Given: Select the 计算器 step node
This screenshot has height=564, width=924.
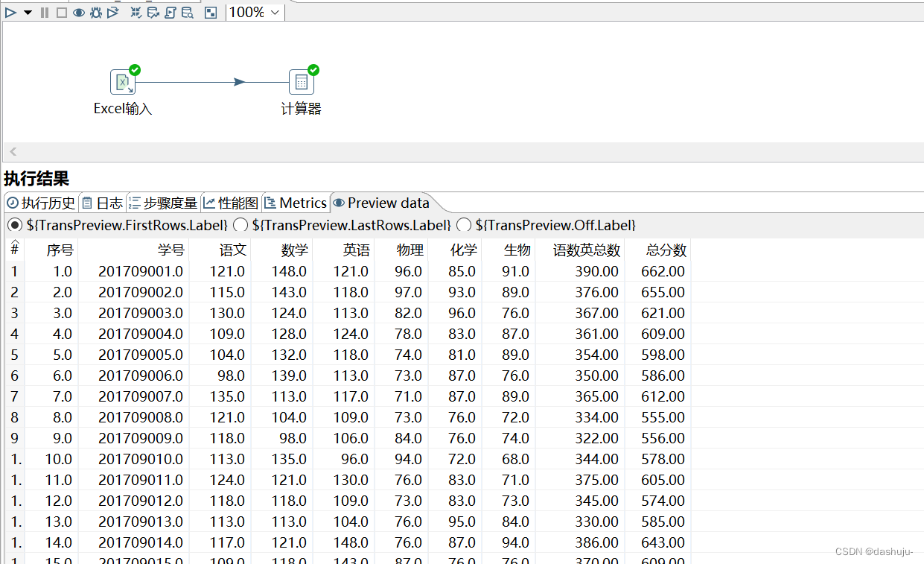Looking at the screenshot, I should click(x=302, y=82).
